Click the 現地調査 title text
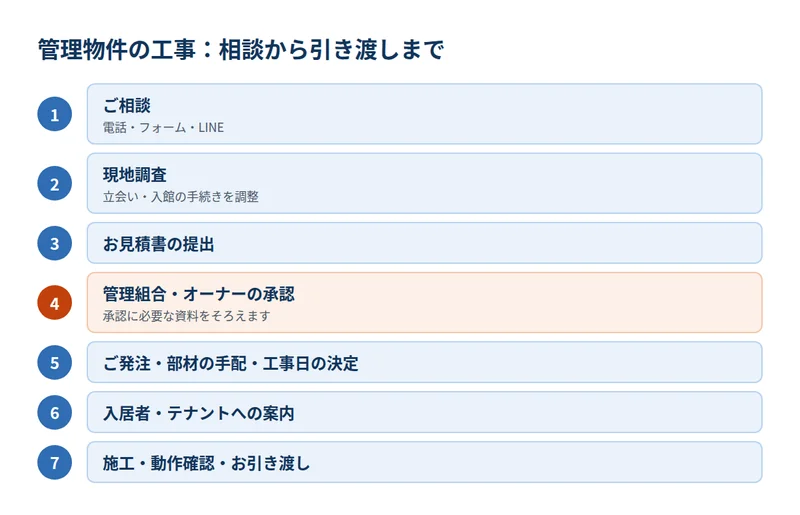The height and width of the screenshot is (515, 800). (x=135, y=175)
